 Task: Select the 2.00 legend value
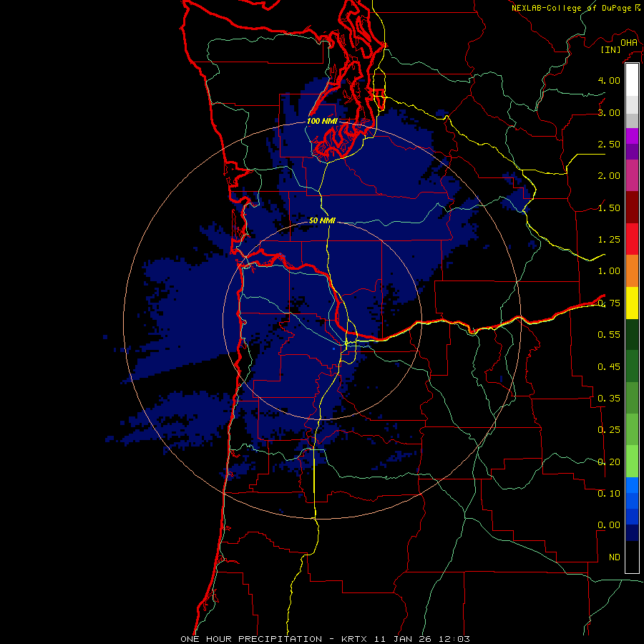609,176
